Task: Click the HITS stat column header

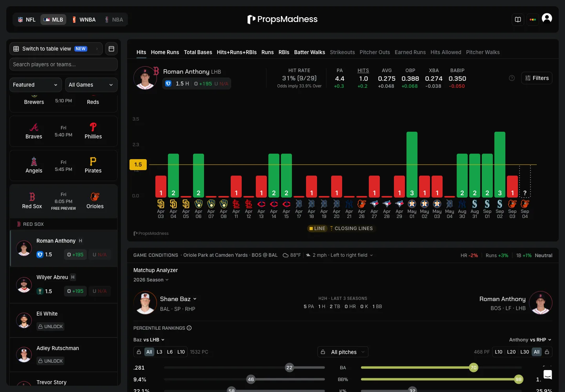Action: 363,71
